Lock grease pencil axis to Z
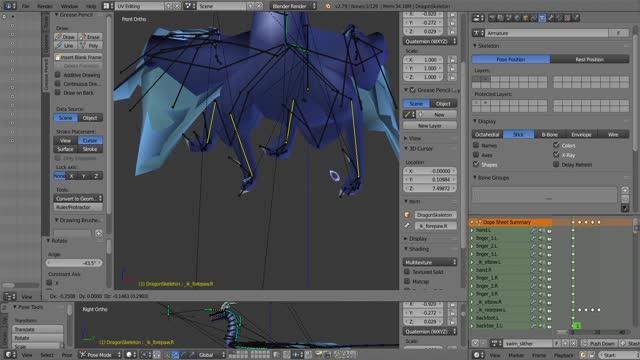This screenshot has width=640, height=360. [x=96, y=176]
